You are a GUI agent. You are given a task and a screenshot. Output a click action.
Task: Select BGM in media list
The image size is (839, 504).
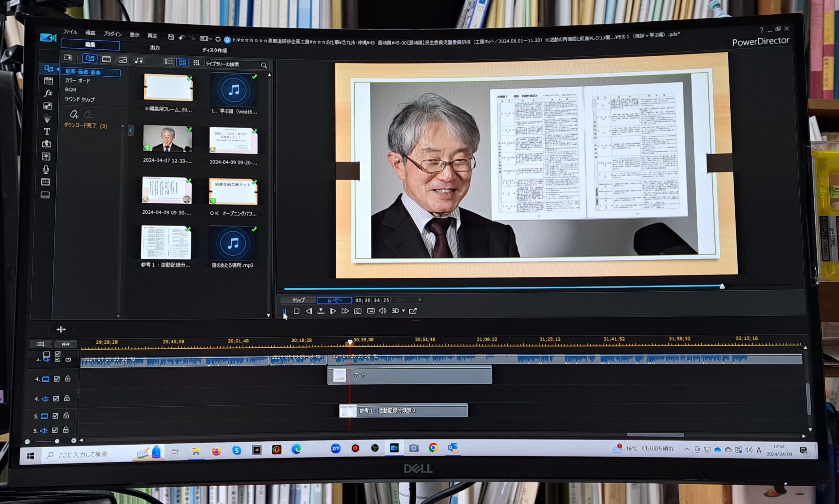coord(71,90)
